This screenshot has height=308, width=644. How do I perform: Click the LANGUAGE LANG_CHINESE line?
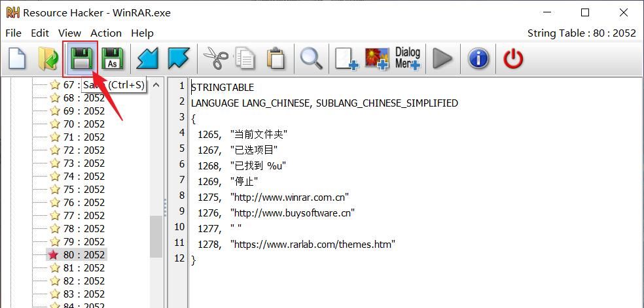pos(325,103)
